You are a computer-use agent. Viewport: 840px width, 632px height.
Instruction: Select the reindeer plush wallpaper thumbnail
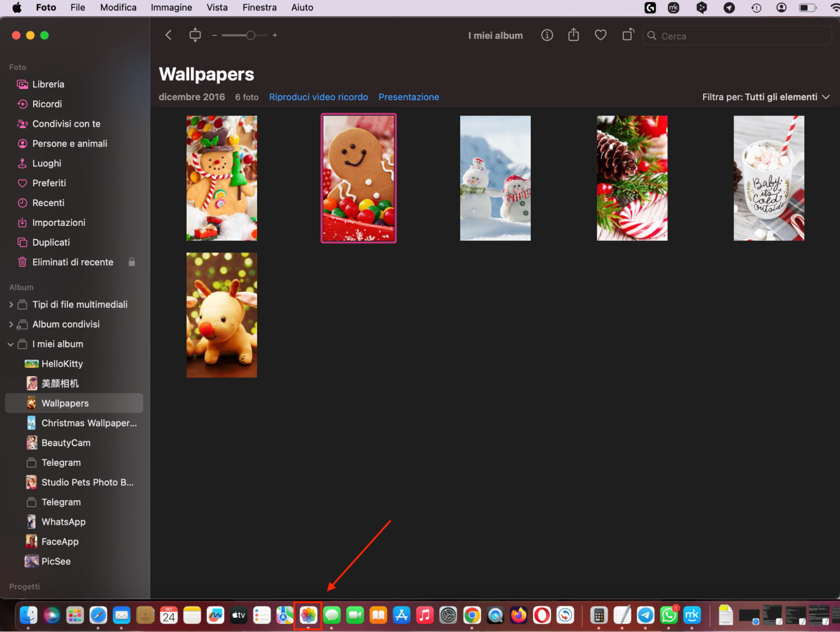pyautogui.click(x=221, y=315)
